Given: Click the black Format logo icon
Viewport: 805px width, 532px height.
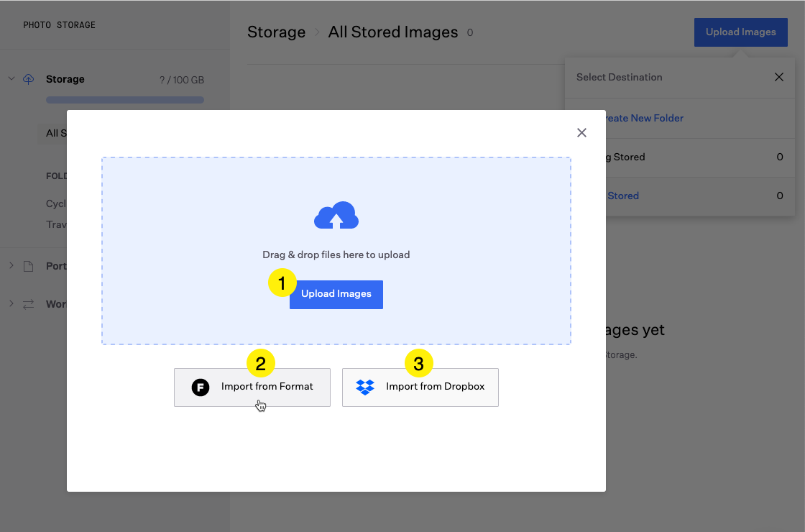Looking at the screenshot, I should [201, 387].
